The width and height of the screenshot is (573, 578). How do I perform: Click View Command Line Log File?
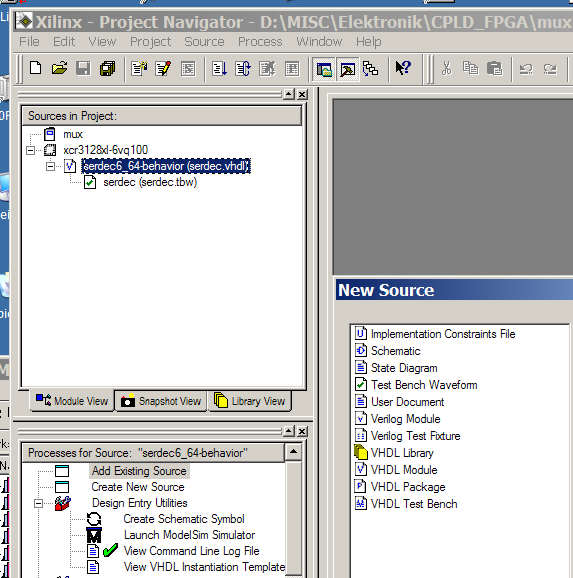[192, 551]
